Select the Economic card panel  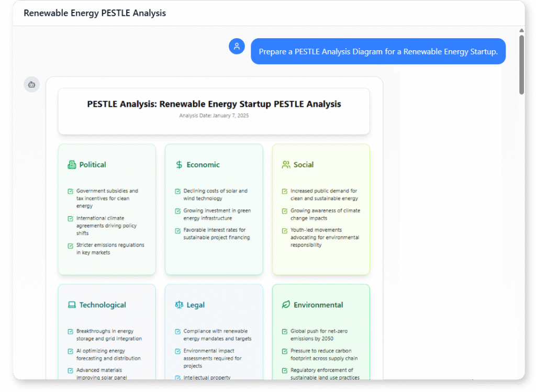pyautogui.click(x=214, y=209)
